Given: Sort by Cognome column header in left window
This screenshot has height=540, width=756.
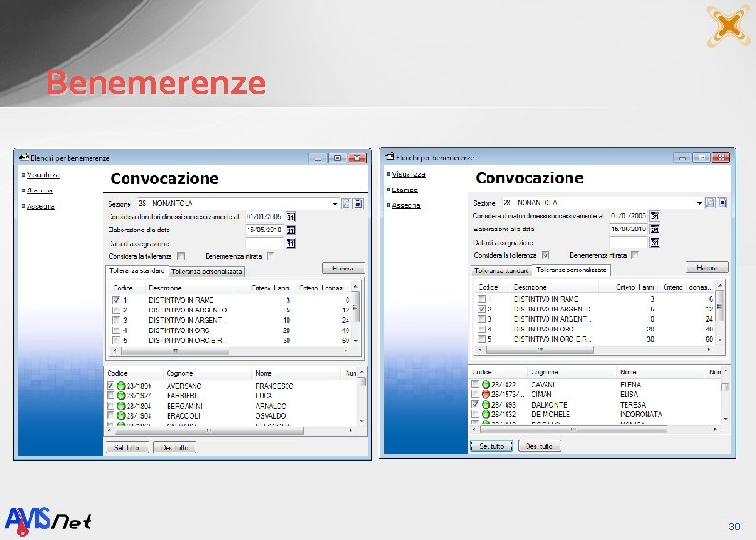Looking at the screenshot, I should pos(208,373).
